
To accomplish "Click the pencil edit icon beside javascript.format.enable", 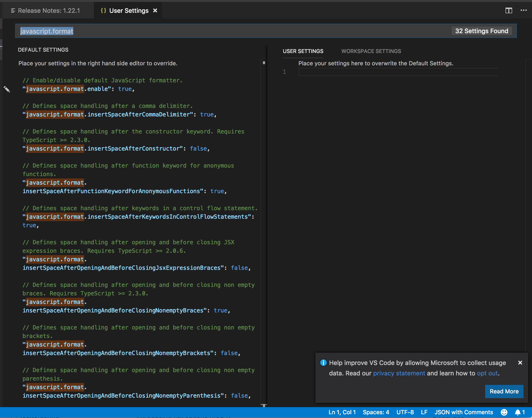I will (7, 89).
